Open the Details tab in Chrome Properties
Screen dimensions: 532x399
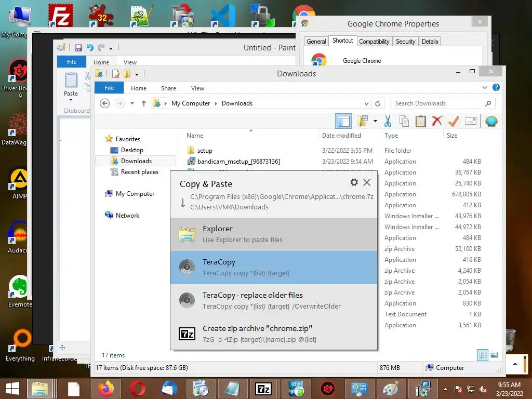pyautogui.click(x=430, y=42)
